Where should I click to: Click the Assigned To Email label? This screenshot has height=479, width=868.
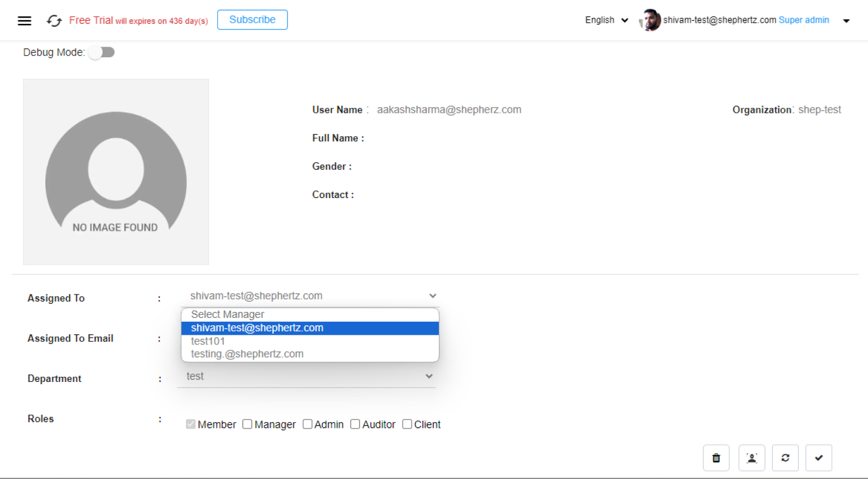pyautogui.click(x=70, y=338)
